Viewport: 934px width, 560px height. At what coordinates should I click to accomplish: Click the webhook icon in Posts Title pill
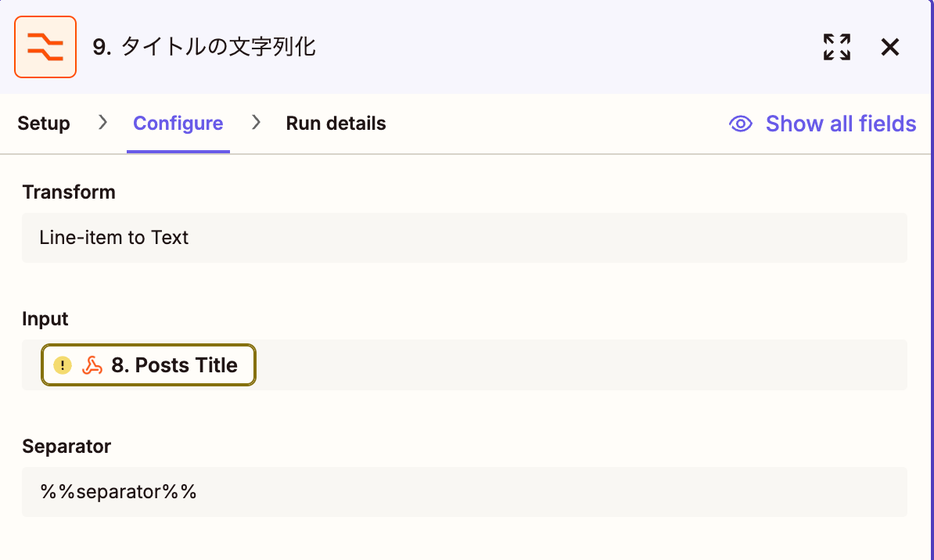pos(92,365)
